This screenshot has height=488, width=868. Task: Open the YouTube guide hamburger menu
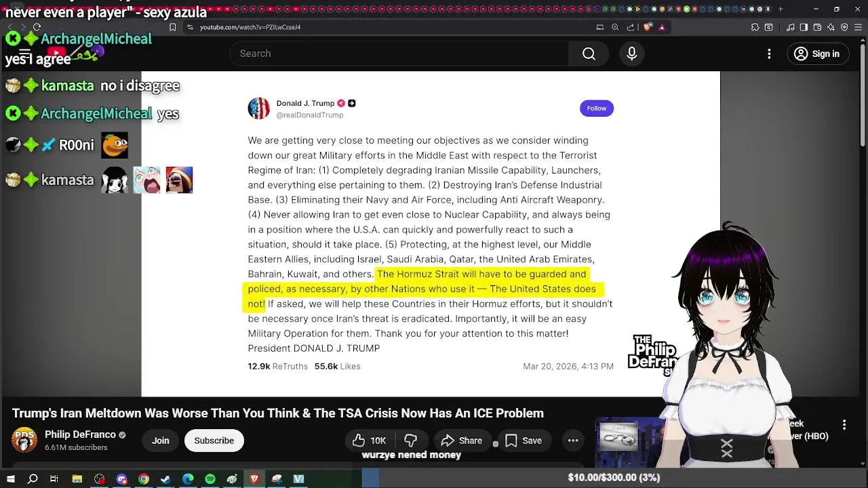pyautogui.click(x=24, y=54)
